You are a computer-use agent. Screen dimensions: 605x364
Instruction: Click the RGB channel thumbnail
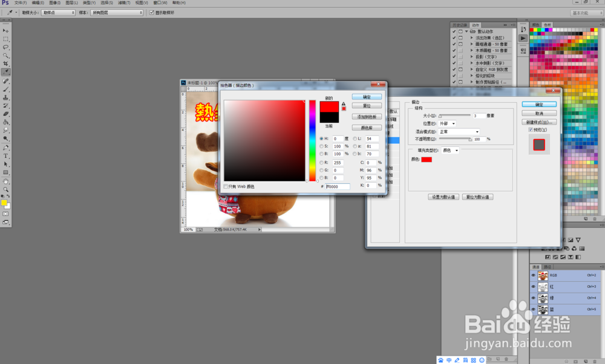tap(543, 275)
